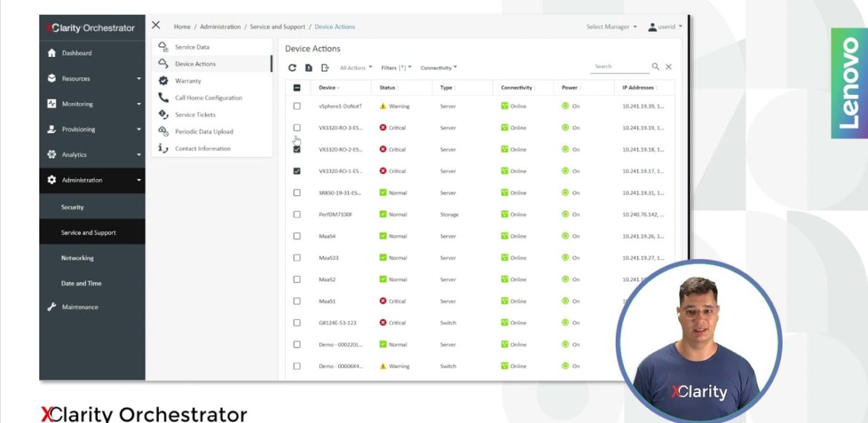The image size is (868, 423).
Task: Click Critical status icon for MaaS1 row
Action: click(x=383, y=301)
